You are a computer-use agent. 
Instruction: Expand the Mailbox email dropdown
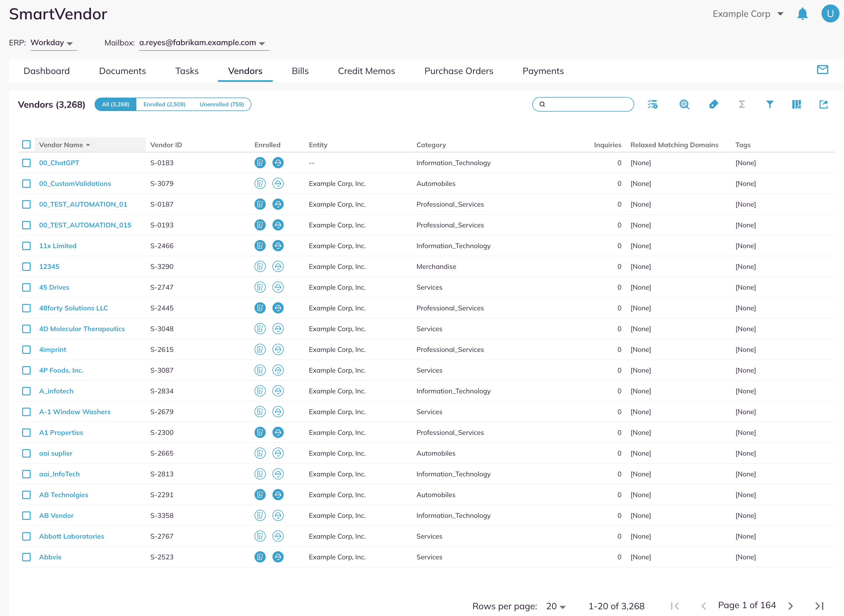[x=204, y=43]
